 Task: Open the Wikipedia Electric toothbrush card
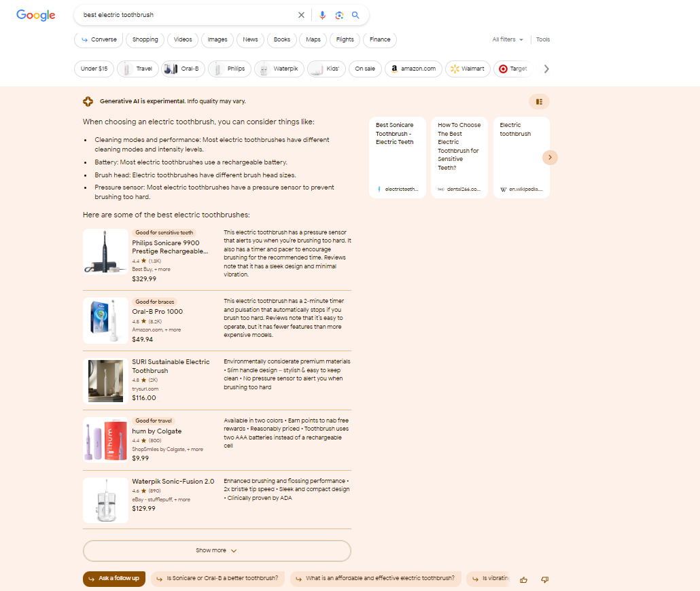521,158
